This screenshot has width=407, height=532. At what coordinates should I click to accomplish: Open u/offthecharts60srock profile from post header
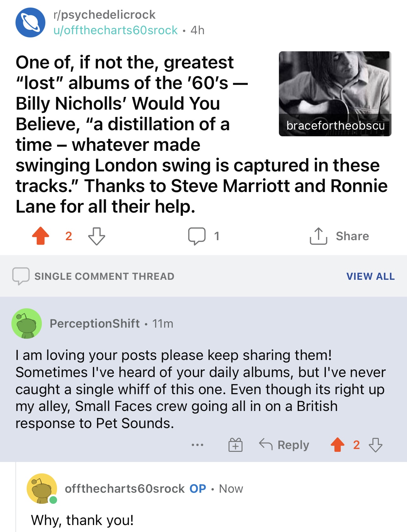tap(115, 30)
